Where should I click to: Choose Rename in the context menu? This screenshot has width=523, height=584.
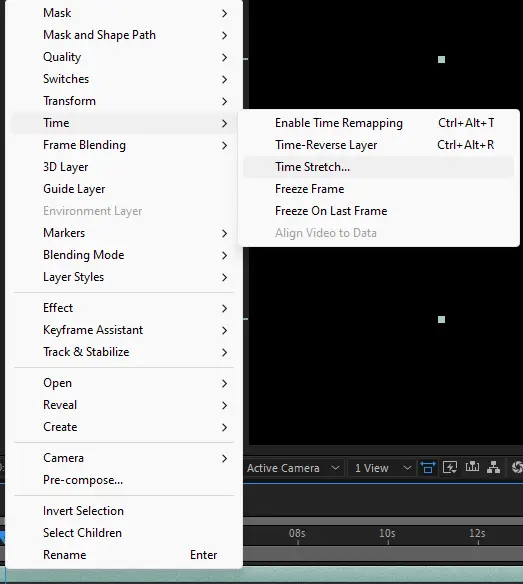(x=124, y=555)
